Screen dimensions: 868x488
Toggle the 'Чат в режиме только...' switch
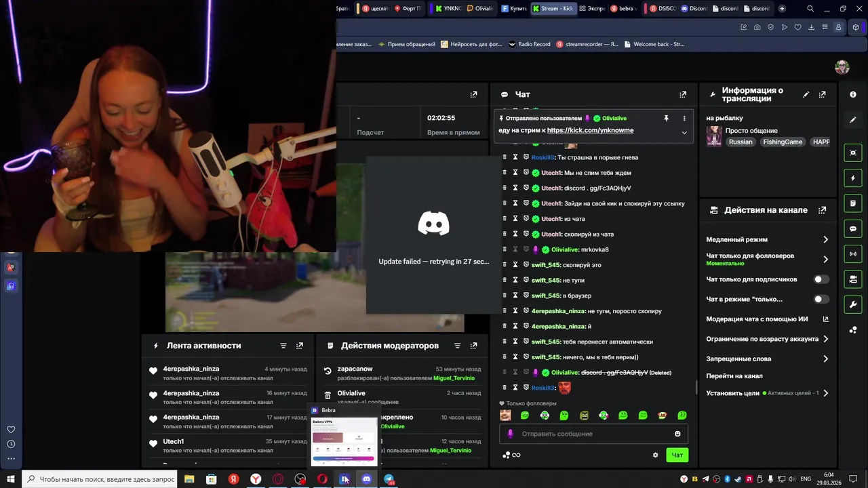[821, 299]
